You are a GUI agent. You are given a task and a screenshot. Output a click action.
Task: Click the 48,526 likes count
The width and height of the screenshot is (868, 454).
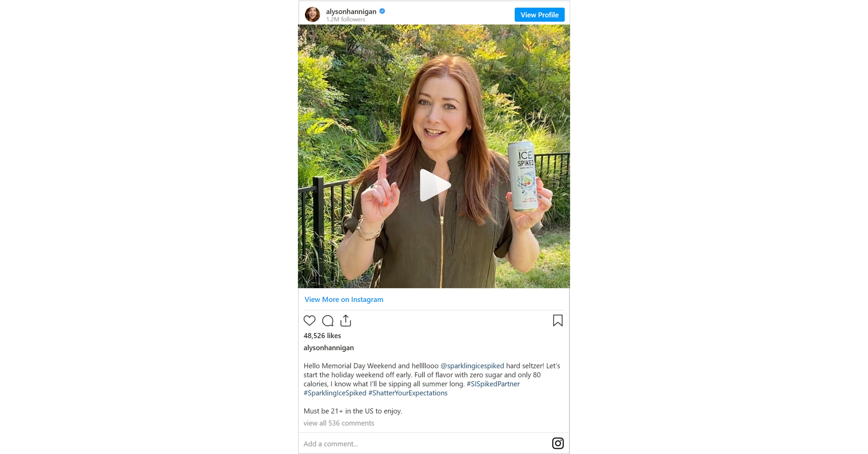tap(322, 335)
